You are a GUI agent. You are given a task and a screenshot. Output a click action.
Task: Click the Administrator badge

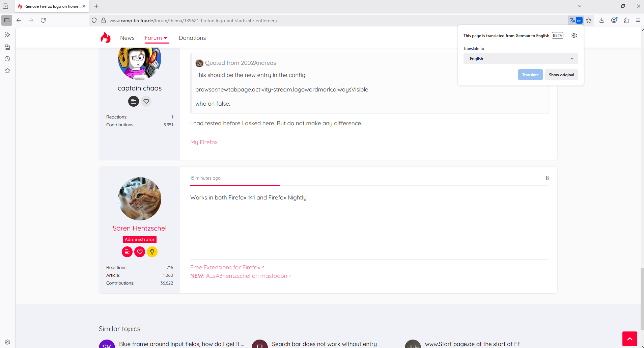click(x=140, y=239)
